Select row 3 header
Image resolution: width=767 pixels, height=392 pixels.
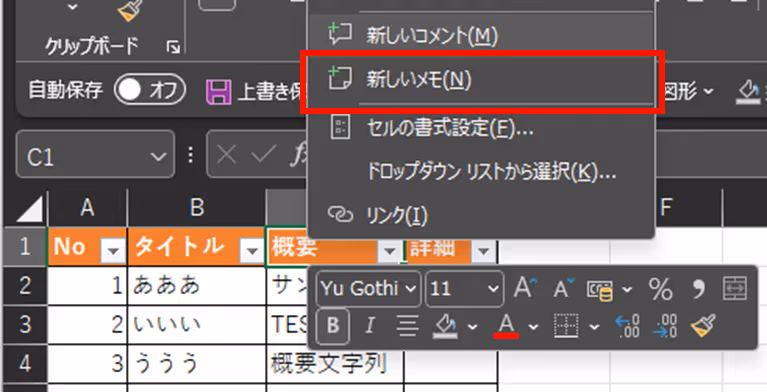(x=25, y=324)
